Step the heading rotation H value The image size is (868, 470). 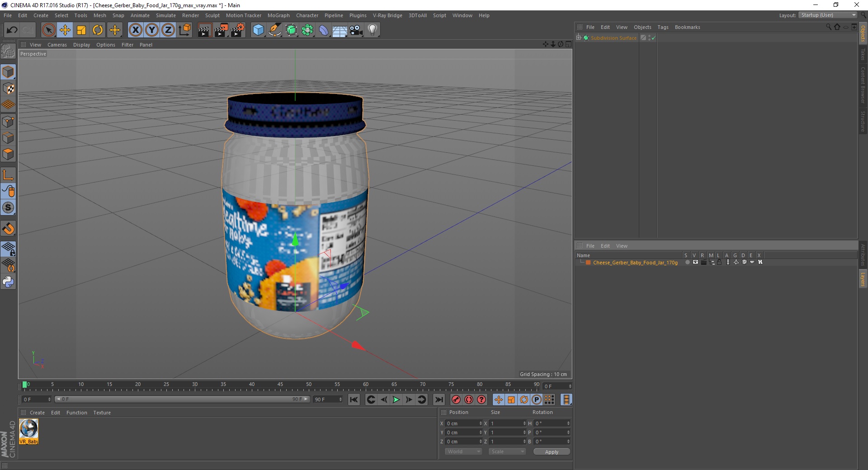[x=568, y=423]
